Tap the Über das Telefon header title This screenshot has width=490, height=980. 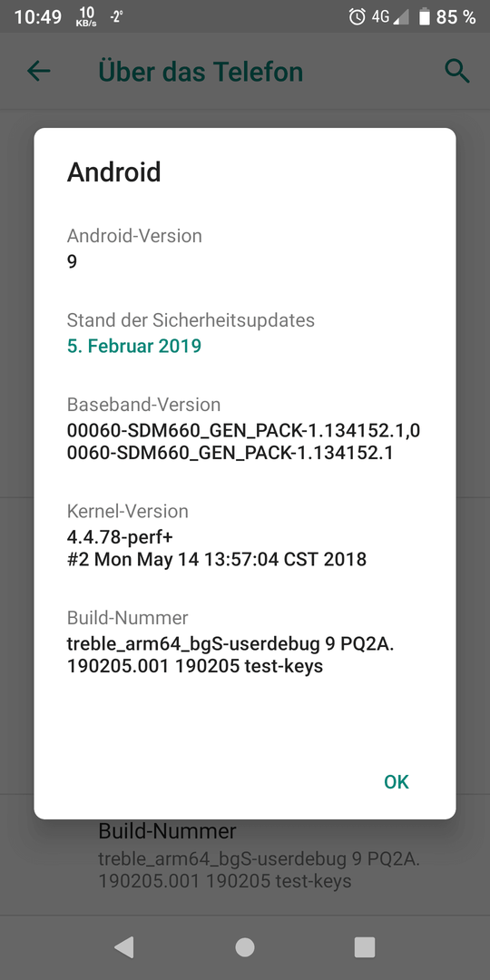201,72
